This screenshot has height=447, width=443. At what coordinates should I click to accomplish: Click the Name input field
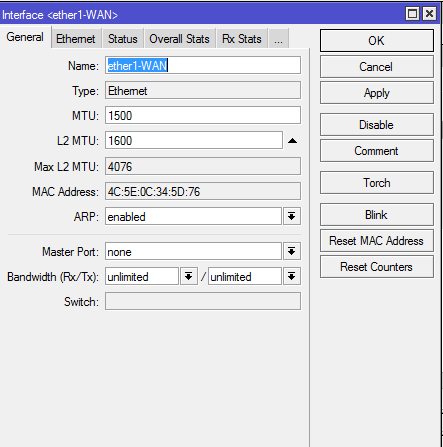click(x=203, y=65)
